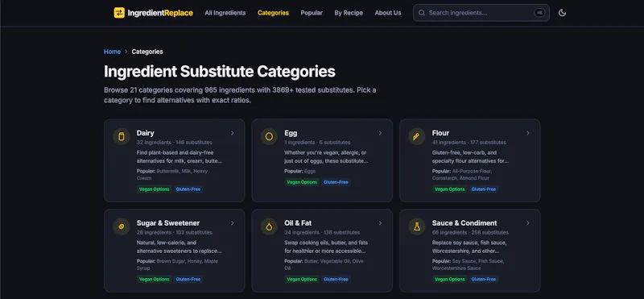Open the About Us link

point(388,13)
